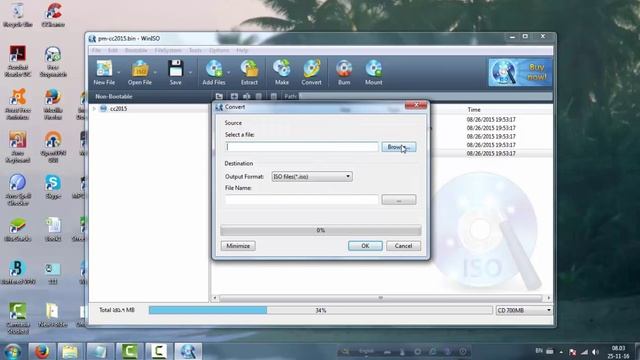This screenshot has height=360, width=640.
Task: Open the Recycle Bin desktop icon
Action: (18, 14)
